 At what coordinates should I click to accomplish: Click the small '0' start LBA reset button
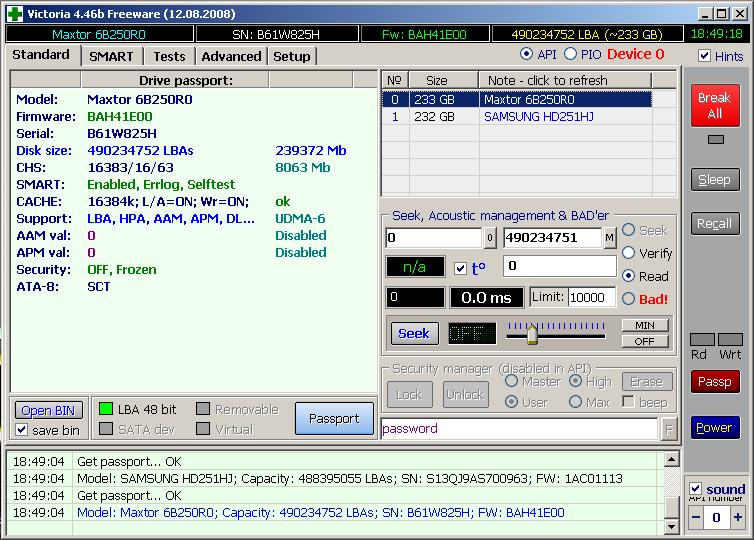pos(490,238)
